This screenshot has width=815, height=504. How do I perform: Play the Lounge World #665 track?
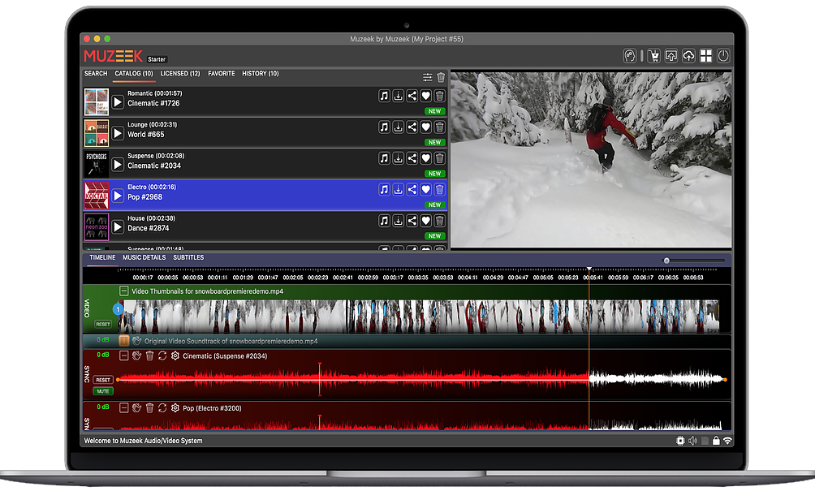[118, 133]
